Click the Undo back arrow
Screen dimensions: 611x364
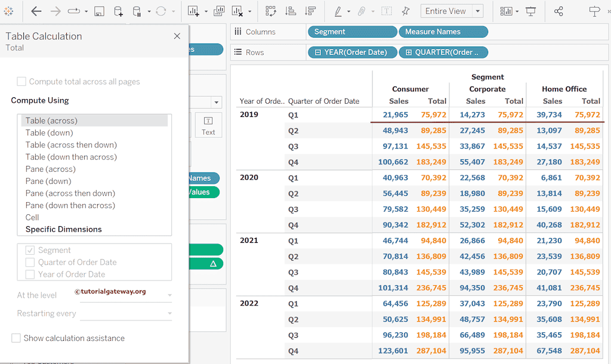pos(36,11)
